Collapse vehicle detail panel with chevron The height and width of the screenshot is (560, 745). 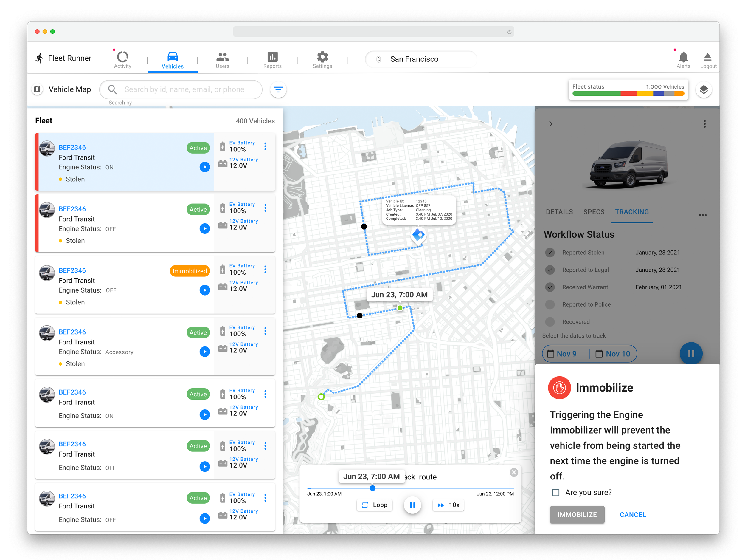551,124
